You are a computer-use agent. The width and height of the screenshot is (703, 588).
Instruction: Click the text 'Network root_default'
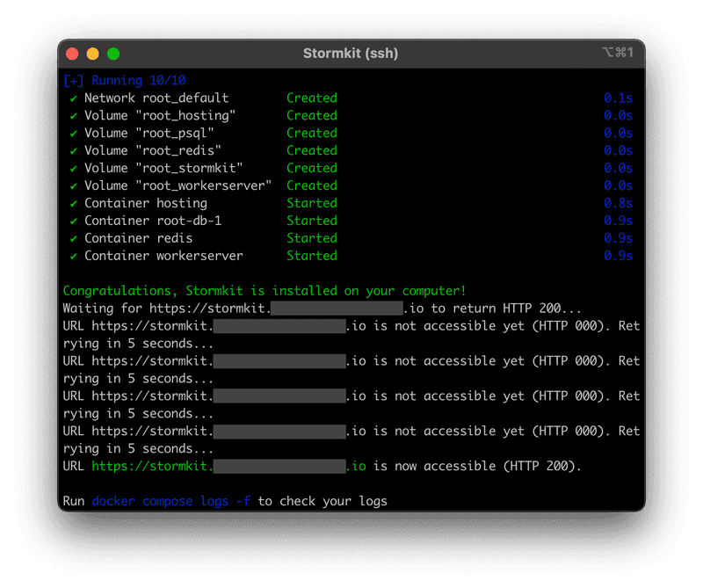click(156, 98)
